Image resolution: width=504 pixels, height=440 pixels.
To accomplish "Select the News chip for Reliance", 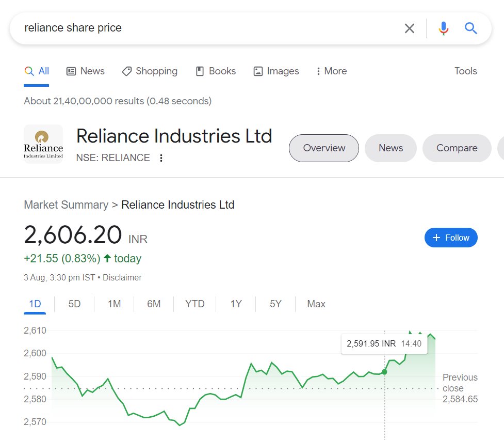I will (391, 148).
